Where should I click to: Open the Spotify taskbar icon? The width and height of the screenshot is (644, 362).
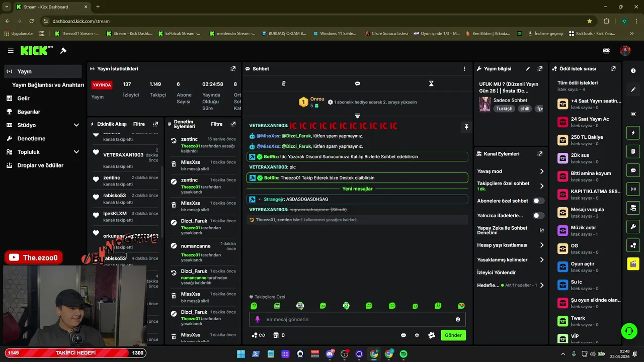tap(404, 354)
